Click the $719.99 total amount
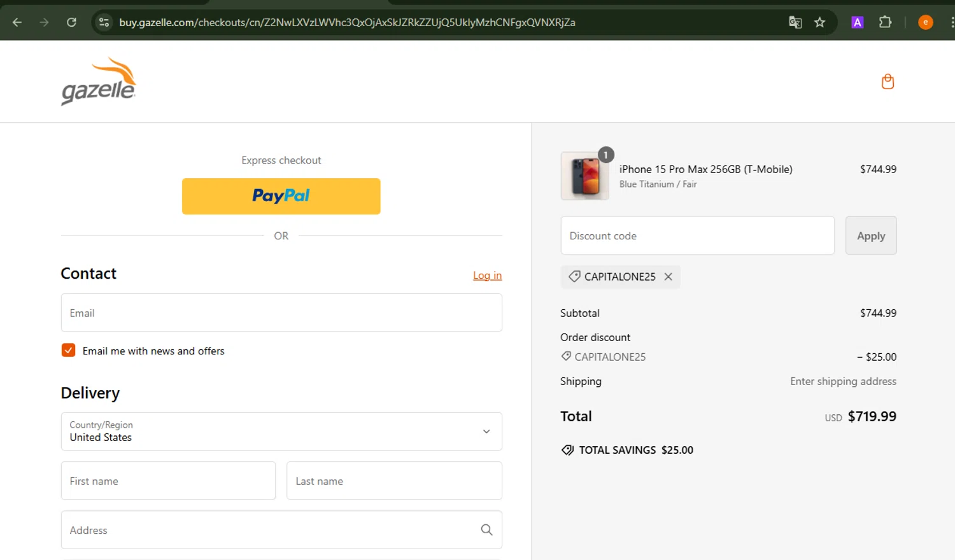This screenshot has height=560, width=955. [872, 416]
